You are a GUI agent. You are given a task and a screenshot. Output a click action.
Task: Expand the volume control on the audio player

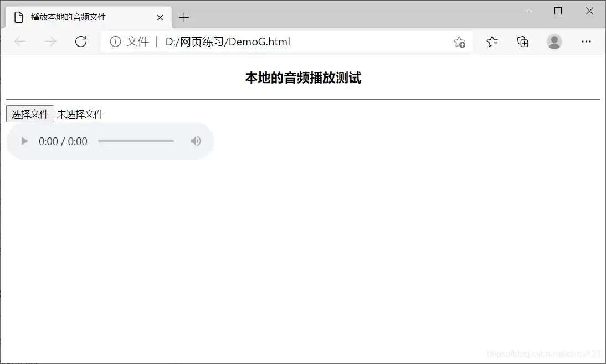[196, 141]
